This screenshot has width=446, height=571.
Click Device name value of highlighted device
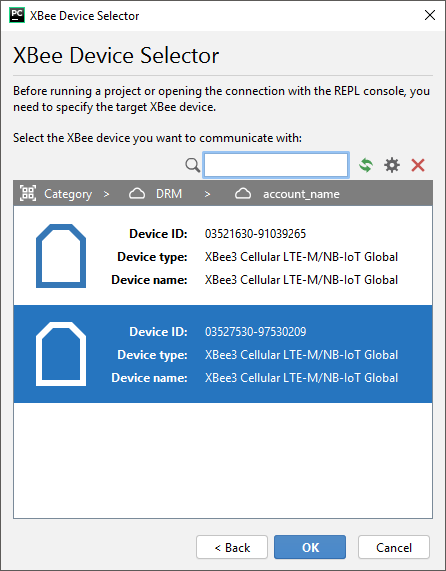pyautogui.click(x=301, y=378)
